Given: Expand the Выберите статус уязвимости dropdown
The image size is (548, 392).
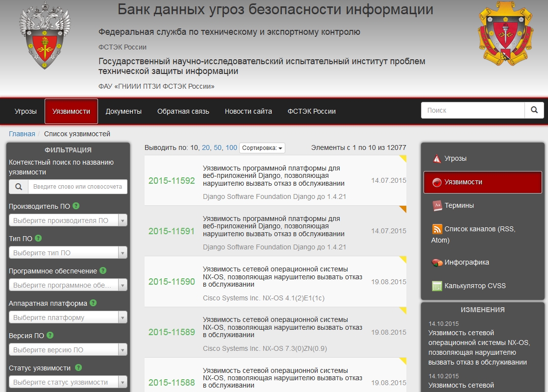Looking at the screenshot, I should click(x=68, y=382).
